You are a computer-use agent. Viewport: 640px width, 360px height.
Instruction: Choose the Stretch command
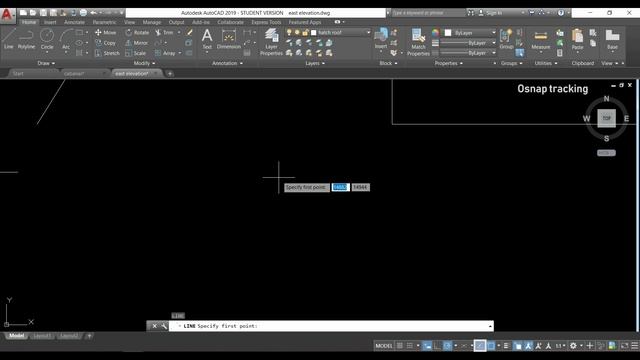(x=107, y=53)
